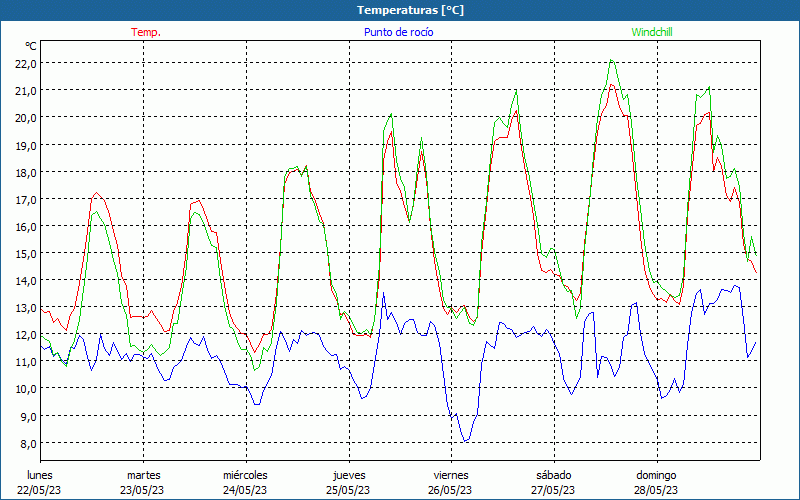Click the 28/05/23 date label
800x500 pixels.
click(x=656, y=490)
